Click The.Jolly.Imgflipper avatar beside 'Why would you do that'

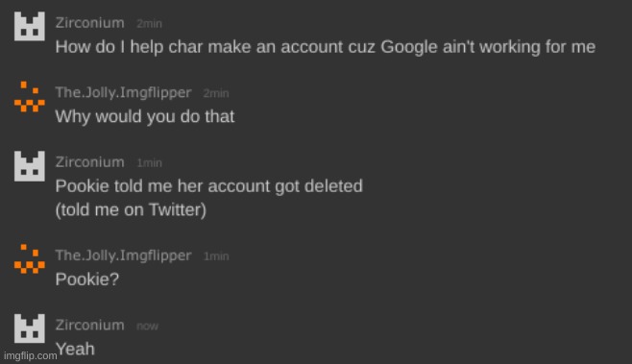click(x=30, y=96)
